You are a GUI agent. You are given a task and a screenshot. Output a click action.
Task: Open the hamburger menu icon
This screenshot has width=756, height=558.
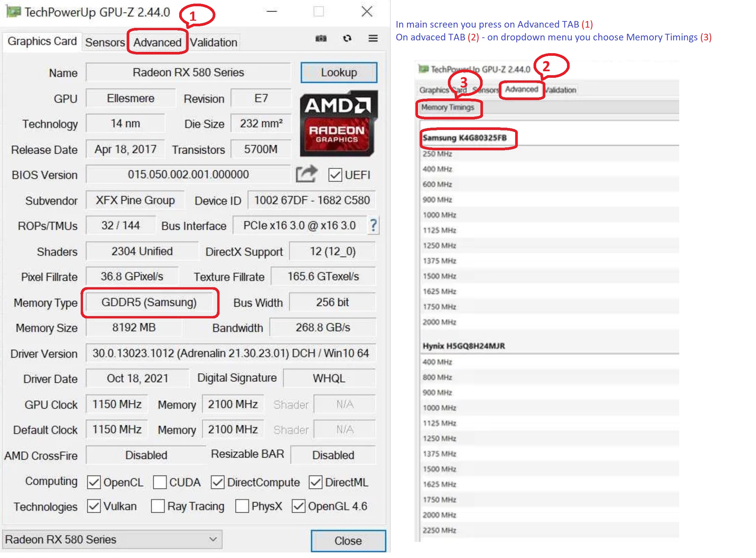tap(373, 38)
